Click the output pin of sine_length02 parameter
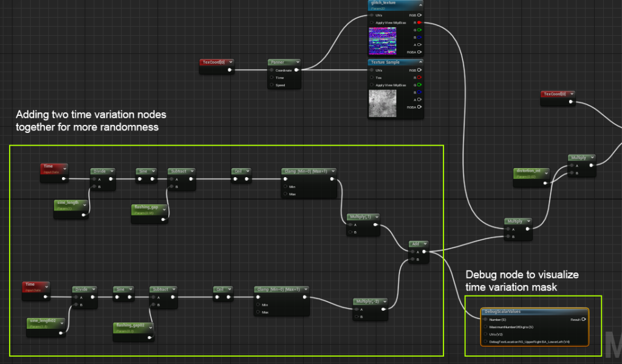 (61, 333)
